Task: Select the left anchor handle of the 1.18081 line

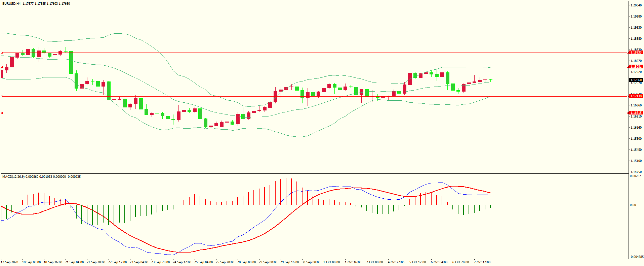Action: tap(2, 67)
